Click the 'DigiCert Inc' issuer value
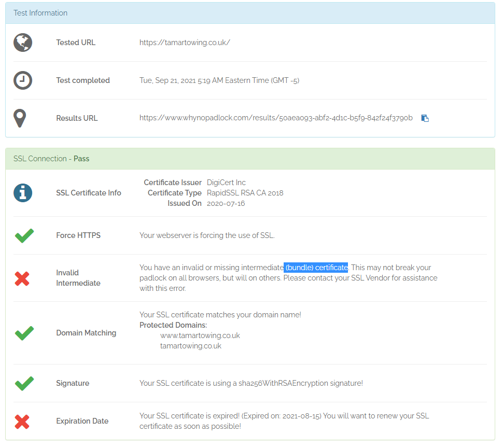 click(226, 183)
